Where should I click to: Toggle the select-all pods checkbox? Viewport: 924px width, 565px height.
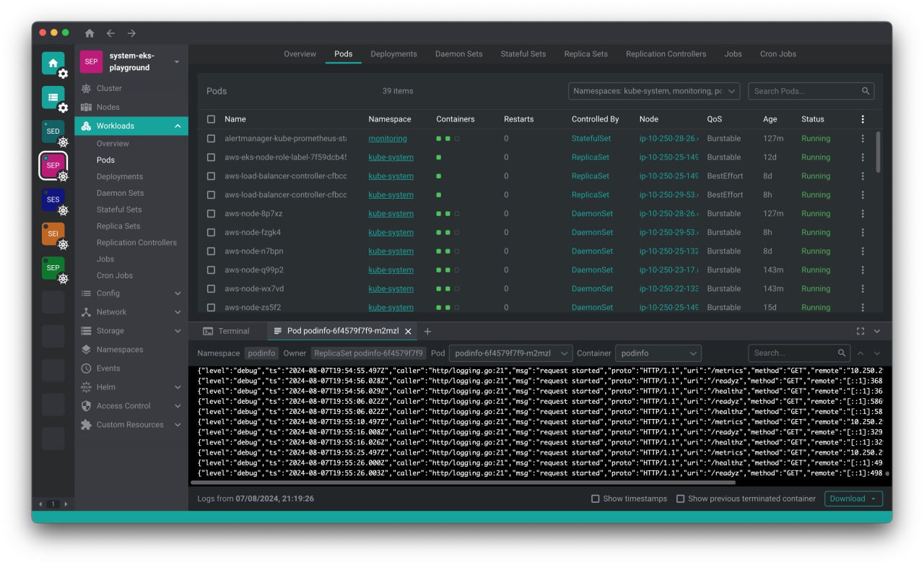[x=211, y=119]
